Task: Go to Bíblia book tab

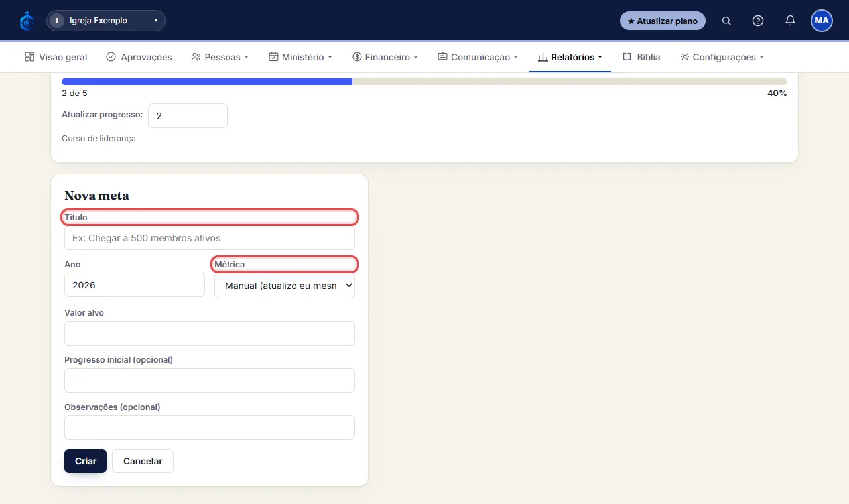Action: click(x=641, y=57)
